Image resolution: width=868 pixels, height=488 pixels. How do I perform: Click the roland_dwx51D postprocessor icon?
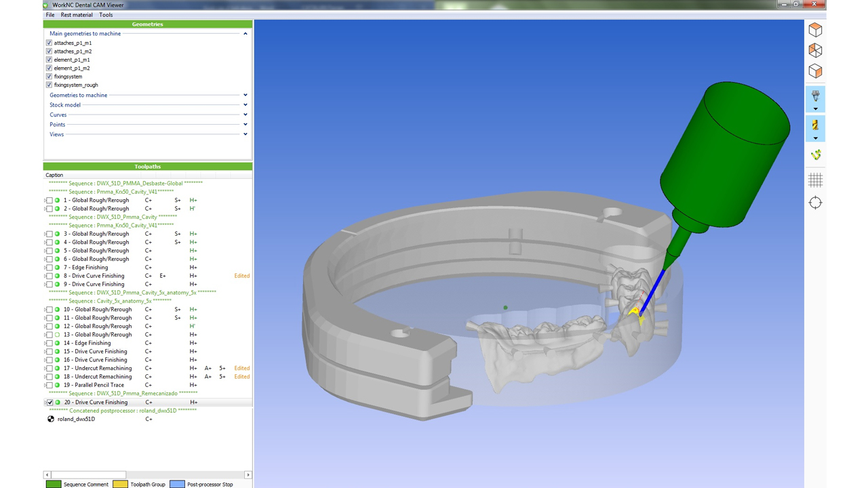(x=51, y=419)
